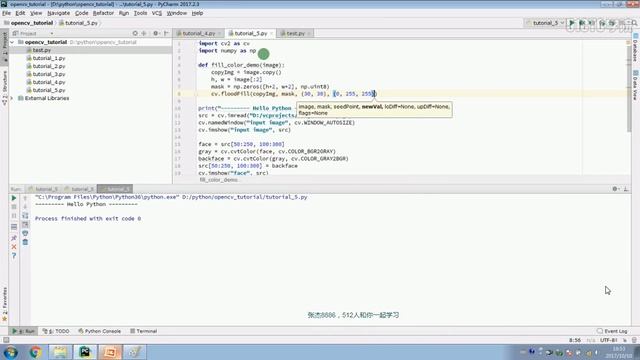Open Edit menu
Screen dimensions: 640x360
(20, 13)
